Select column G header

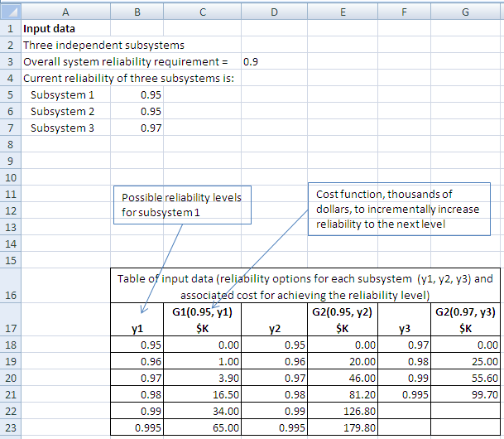click(x=465, y=12)
